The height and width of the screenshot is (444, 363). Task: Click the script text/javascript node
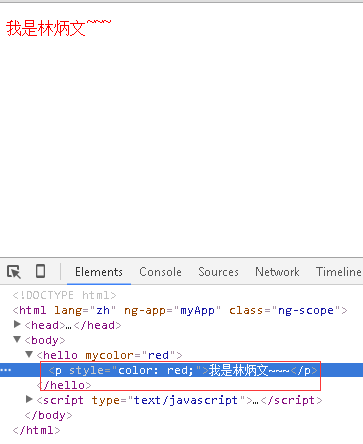click(x=180, y=400)
